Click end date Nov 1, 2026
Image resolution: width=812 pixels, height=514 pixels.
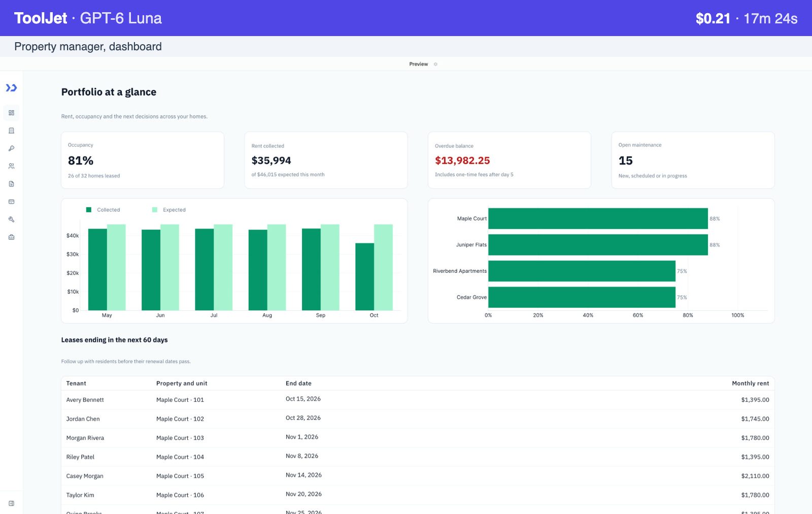[x=302, y=437]
